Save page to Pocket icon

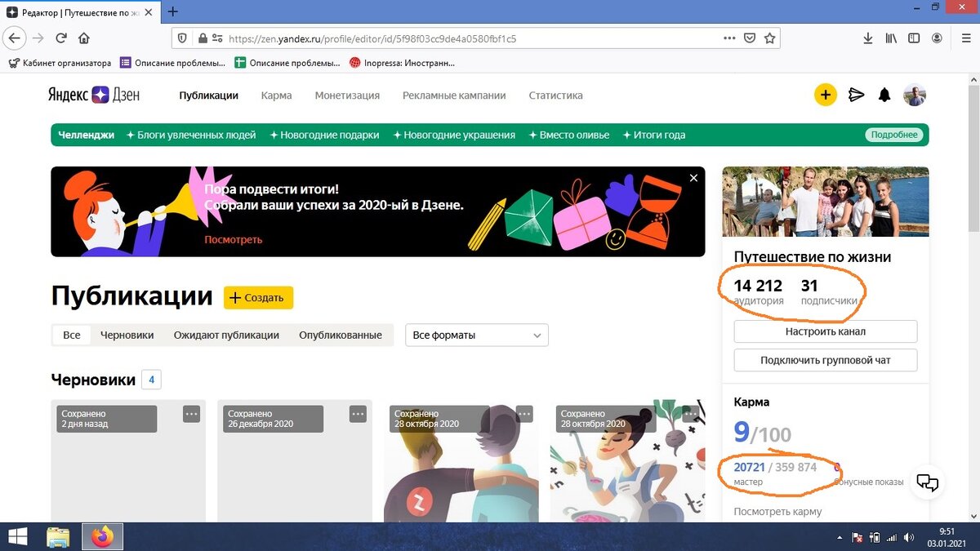(x=750, y=38)
